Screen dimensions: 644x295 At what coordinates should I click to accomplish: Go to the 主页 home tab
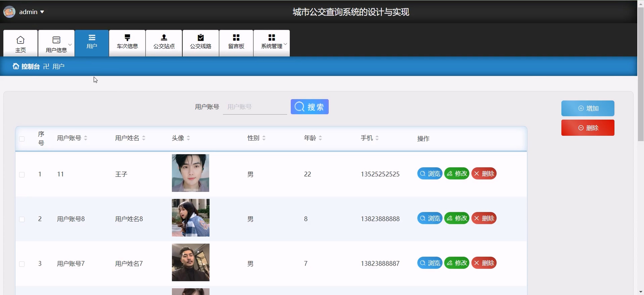20,43
